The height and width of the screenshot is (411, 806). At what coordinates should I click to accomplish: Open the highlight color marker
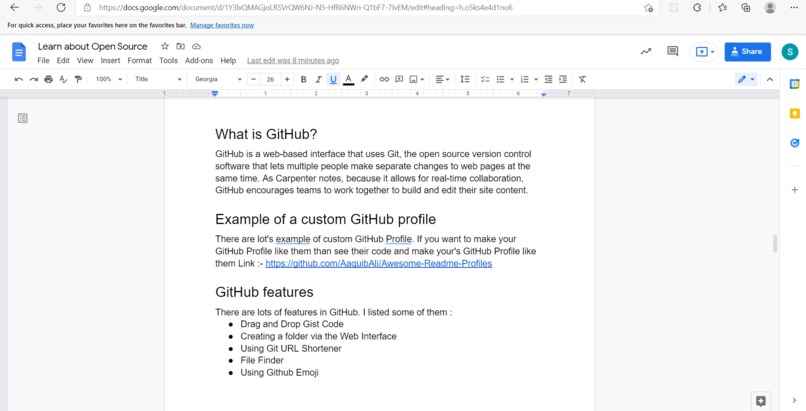pyautogui.click(x=364, y=79)
